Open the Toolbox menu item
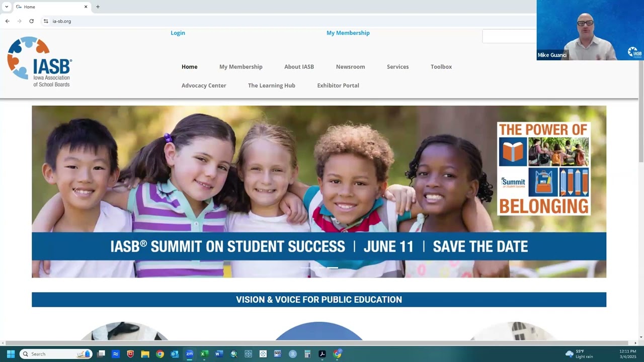The width and height of the screenshot is (644, 362). click(441, 67)
